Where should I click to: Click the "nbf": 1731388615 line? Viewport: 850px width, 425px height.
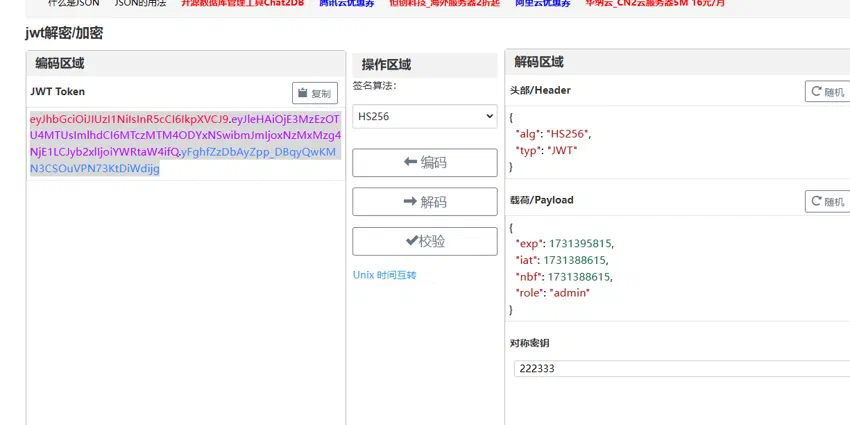[564, 277]
